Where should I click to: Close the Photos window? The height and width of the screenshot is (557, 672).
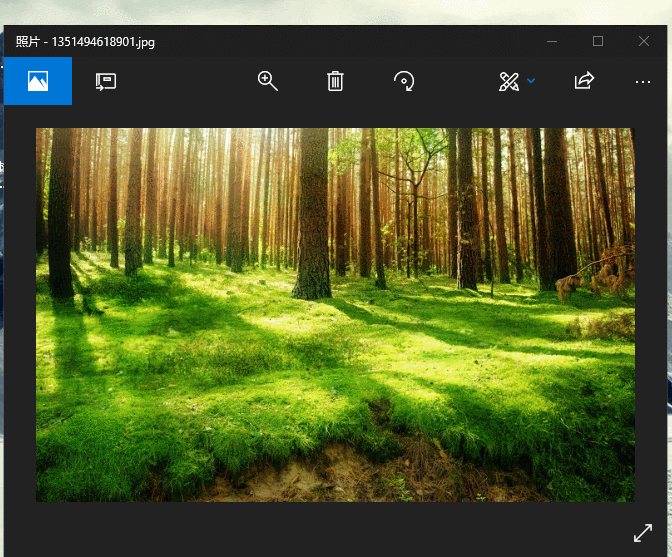point(644,41)
